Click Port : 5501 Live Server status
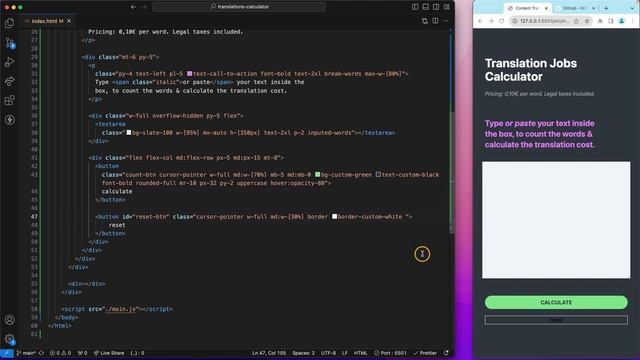 coord(390,353)
